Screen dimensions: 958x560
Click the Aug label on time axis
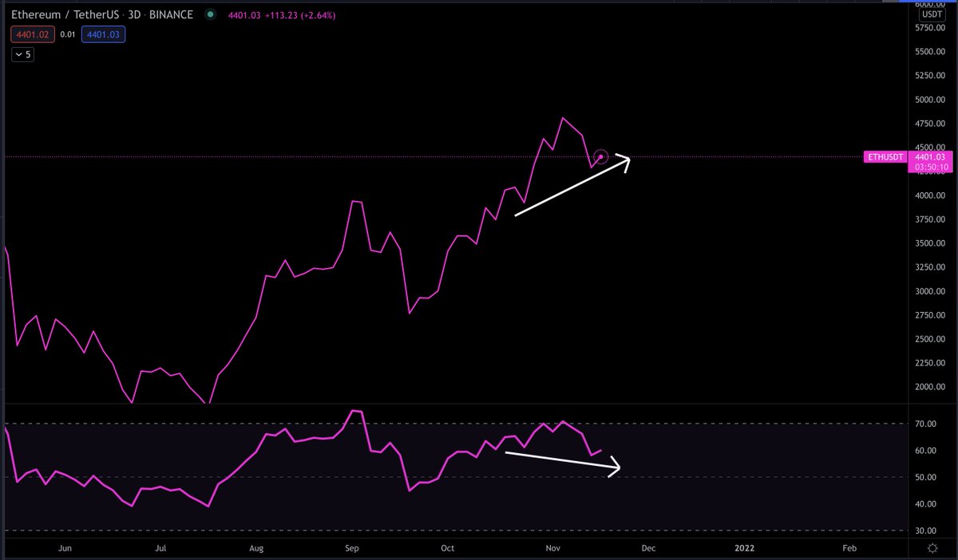tap(256, 548)
